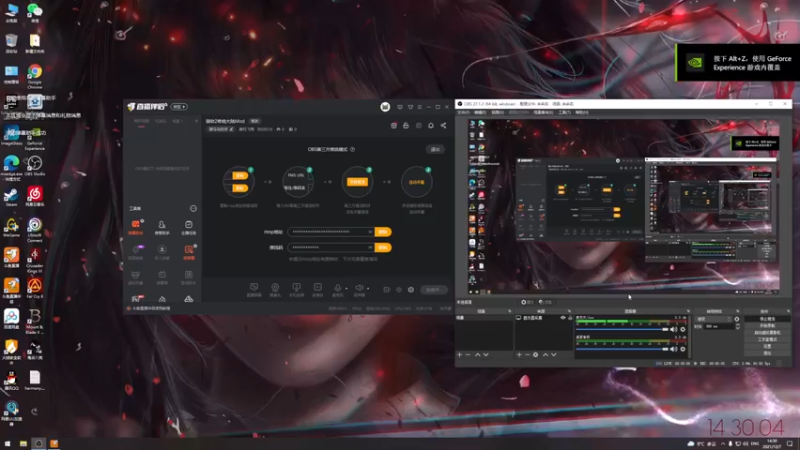800x450 pixels.
Task: Open gear settings for first OBS audio mixer track
Action: [683, 330]
